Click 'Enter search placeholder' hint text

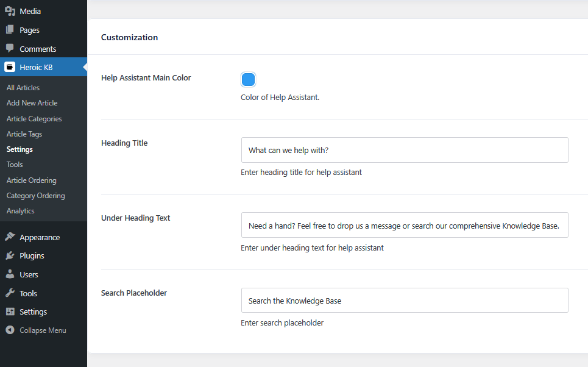point(282,322)
